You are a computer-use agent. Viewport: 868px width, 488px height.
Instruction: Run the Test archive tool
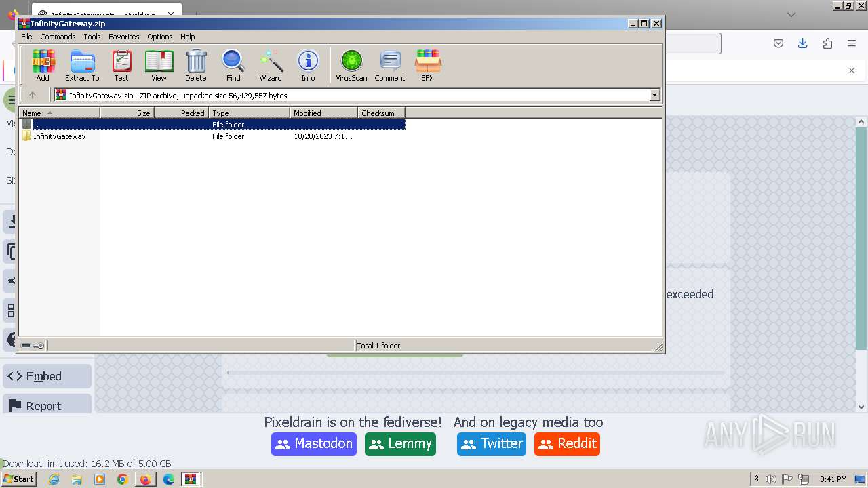pyautogui.click(x=121, y=66)
